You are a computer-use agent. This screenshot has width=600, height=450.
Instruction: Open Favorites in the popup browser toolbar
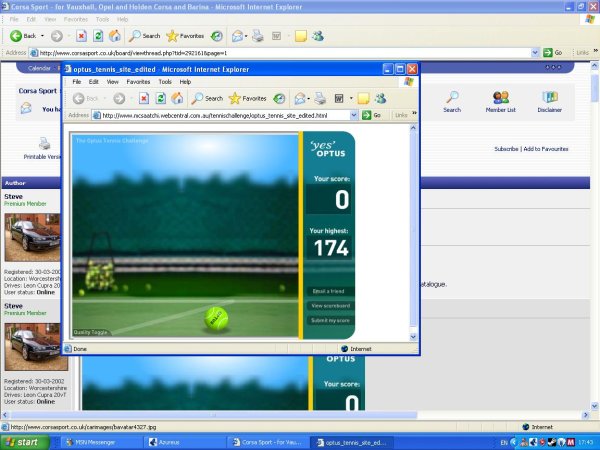245,98
